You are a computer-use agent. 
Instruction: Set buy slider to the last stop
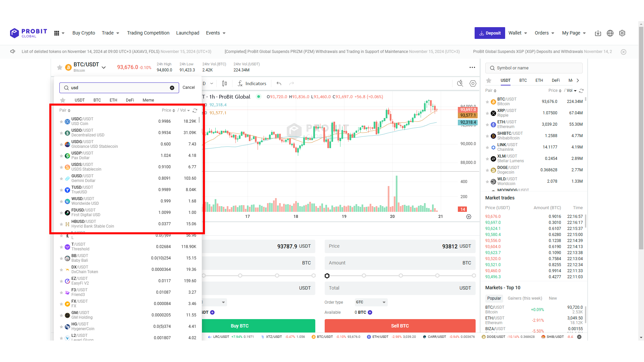pos(313,276)
